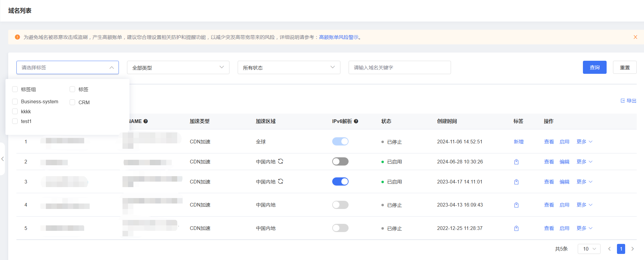Select page 1 in pagination
Viewport: 644px width, 260px height.
[x=621, y=249]
